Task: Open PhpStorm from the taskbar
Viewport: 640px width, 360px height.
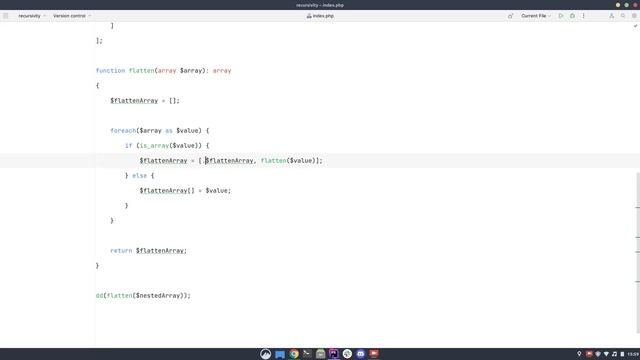Action: pos(333,354)
